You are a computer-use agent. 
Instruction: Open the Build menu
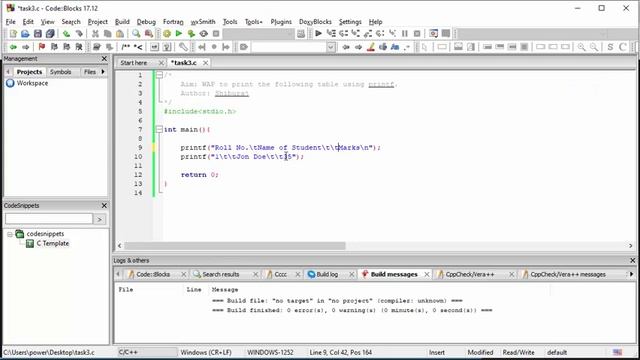tap(122, 22)
